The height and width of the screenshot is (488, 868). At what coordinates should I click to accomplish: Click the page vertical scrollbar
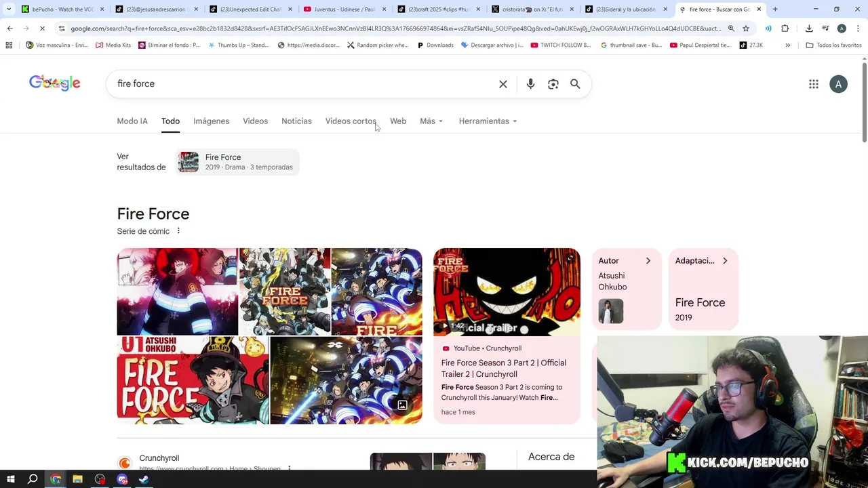coord(865,102)
